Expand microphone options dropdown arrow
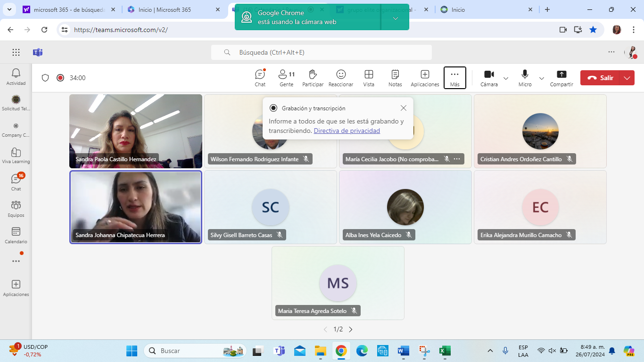Screen dimensions: 644x362 pos(542,78)
